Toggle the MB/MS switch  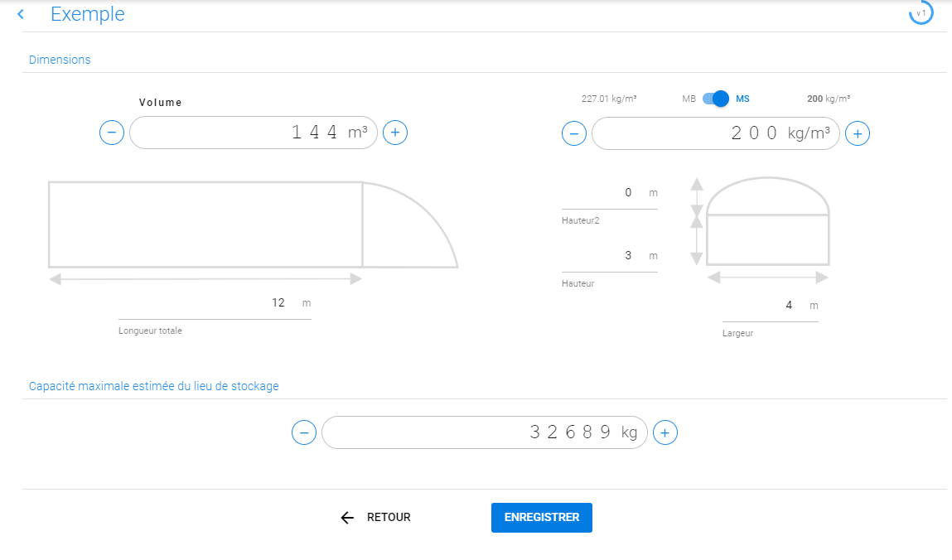[x=716, y=99]
